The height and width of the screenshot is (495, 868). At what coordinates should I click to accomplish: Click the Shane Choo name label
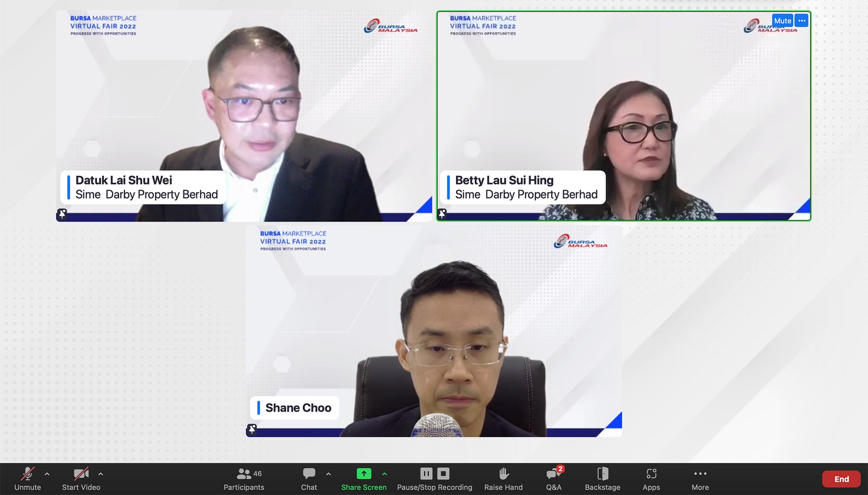295,408
